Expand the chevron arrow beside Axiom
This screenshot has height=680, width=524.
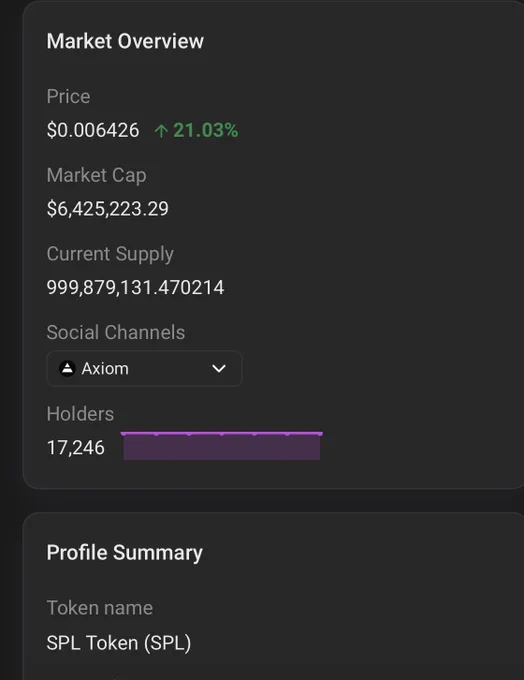(219, 369)
